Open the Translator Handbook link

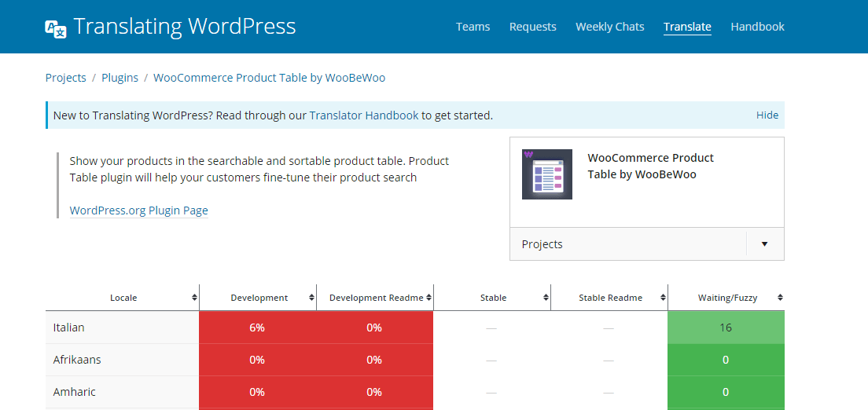(x=364, y=115)
